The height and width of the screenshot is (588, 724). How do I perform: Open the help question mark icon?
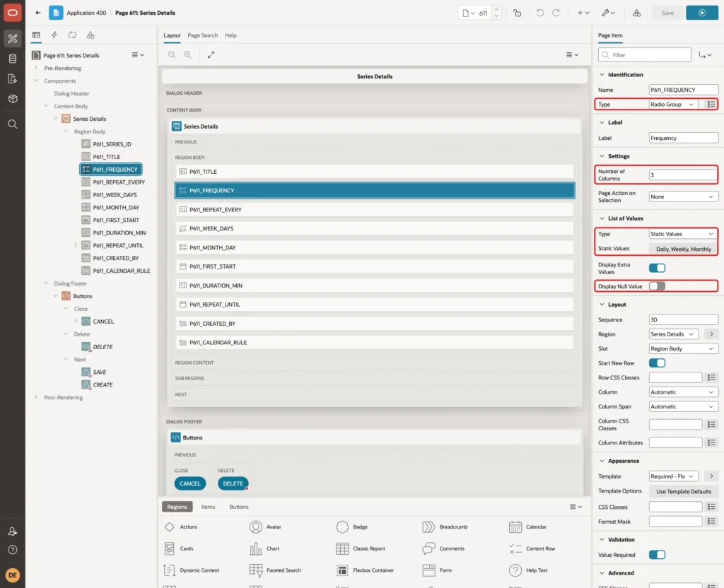coord(13,550)
